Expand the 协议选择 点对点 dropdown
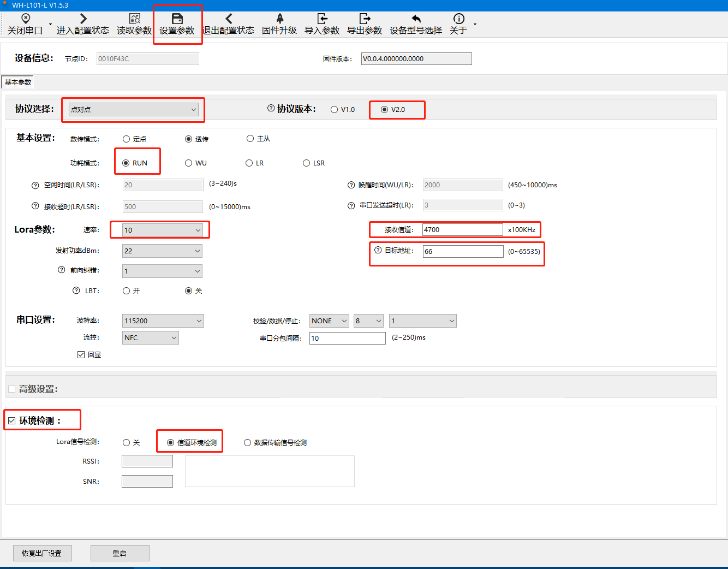The width and height of the screenshot is (728, 569). (134, 110)
